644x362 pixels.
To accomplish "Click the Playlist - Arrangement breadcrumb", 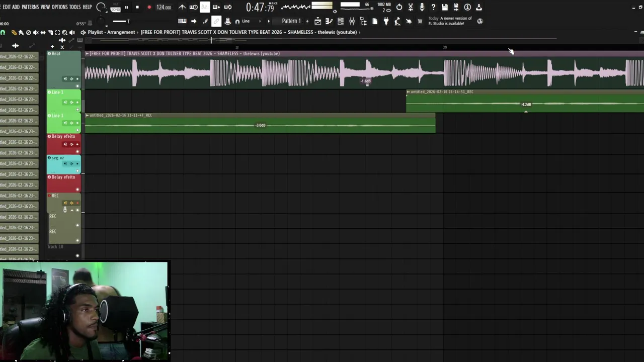I will [111, 32].
